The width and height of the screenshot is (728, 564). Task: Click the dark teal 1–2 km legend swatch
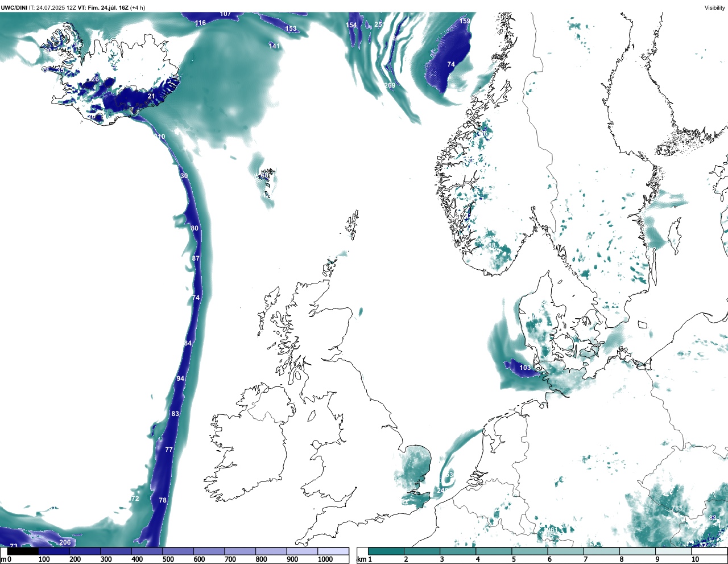386,551
